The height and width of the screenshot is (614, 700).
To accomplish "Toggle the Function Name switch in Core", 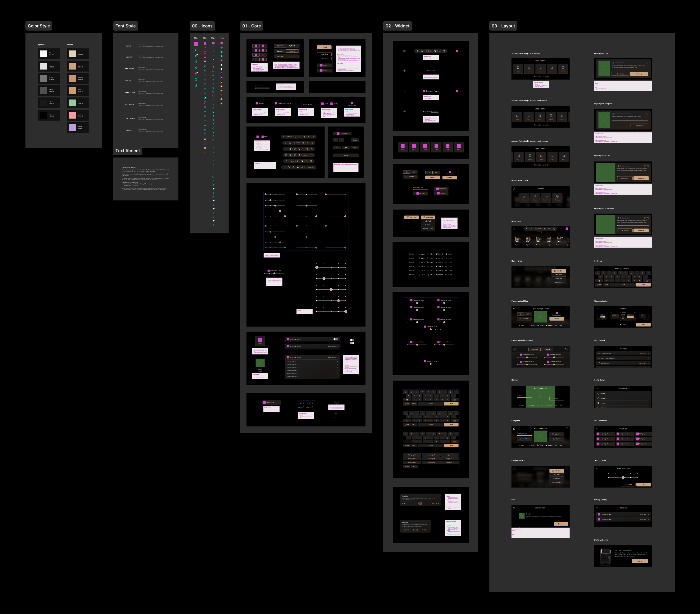I will point(336,339).
